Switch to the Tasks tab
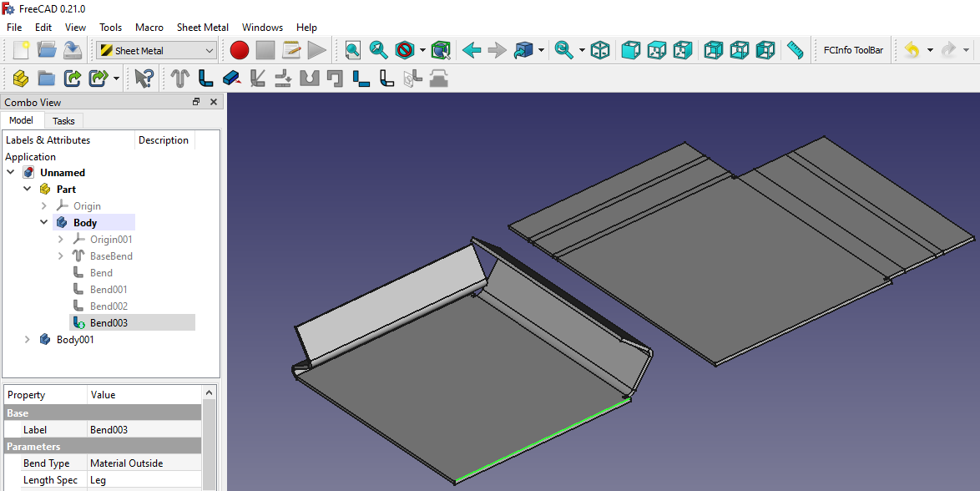 [63, 120]
